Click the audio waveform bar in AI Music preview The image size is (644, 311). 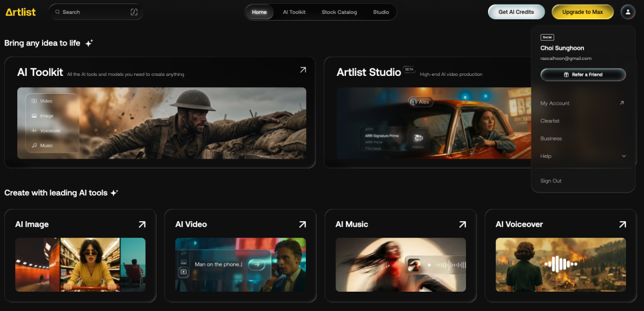tap(450, 265)
